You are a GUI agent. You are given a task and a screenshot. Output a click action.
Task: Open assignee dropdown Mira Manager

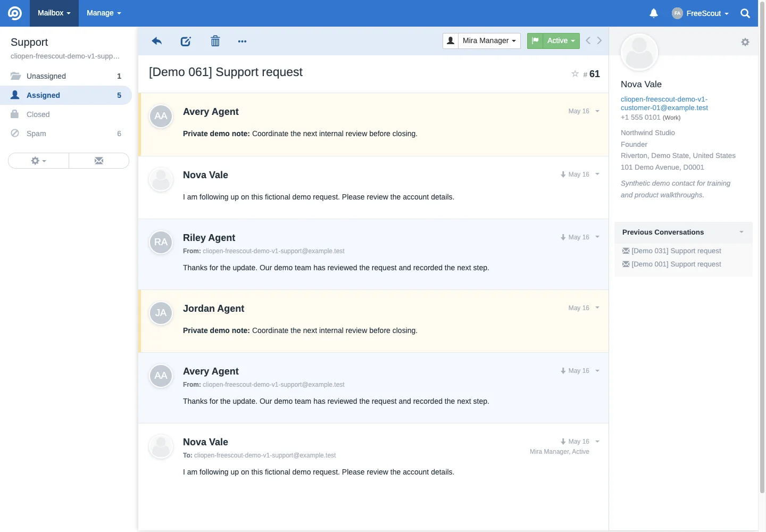489,40
